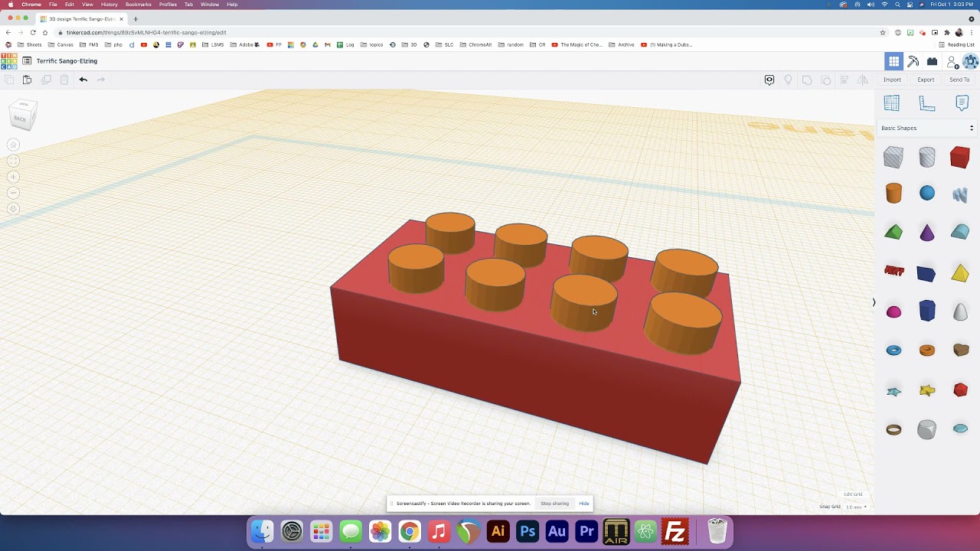The width and height of the screenshot is (980, 551).
Task: Click the Send To button
Action: point(959,80)
